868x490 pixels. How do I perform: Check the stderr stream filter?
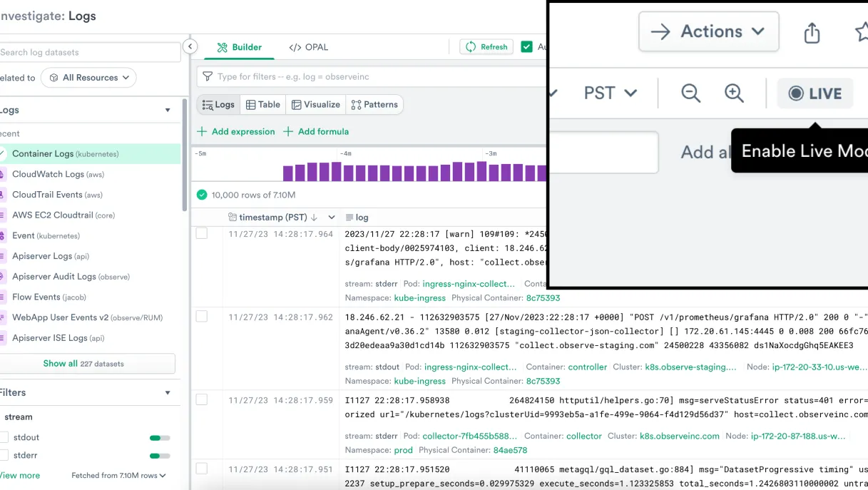tap(4, 455)
